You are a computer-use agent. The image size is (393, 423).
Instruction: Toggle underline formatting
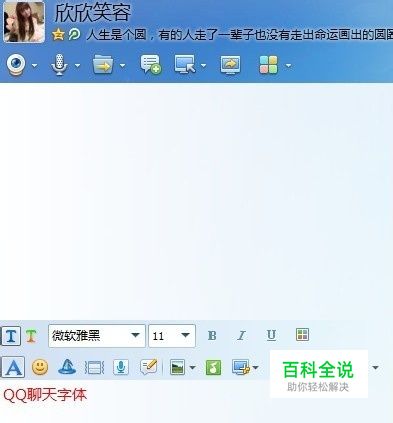pos(271,335)
